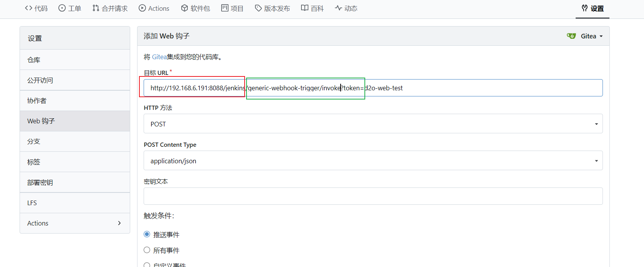Click the settings wrench icon
This screenshot has width=644, height=267.
pos(584,8)
